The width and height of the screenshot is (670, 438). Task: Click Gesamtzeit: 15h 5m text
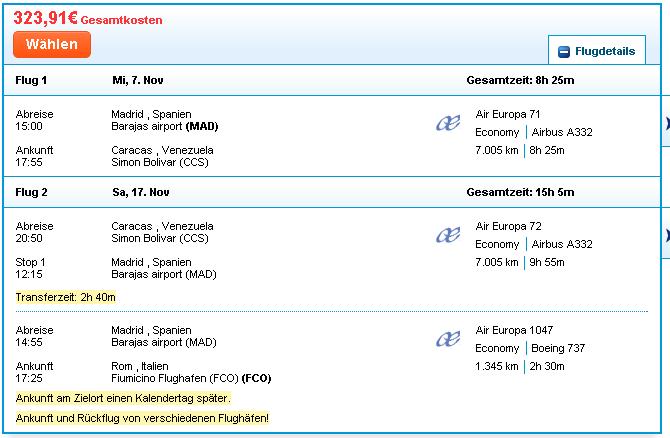coord(520,192)
